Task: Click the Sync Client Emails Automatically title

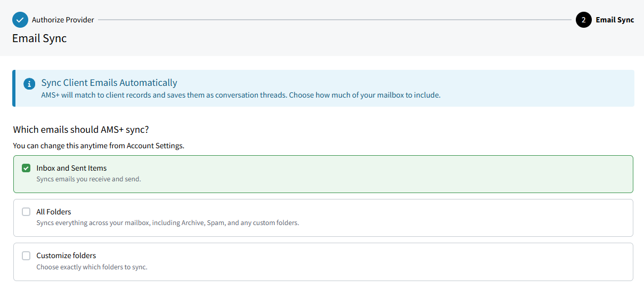Action: (109, 83)
